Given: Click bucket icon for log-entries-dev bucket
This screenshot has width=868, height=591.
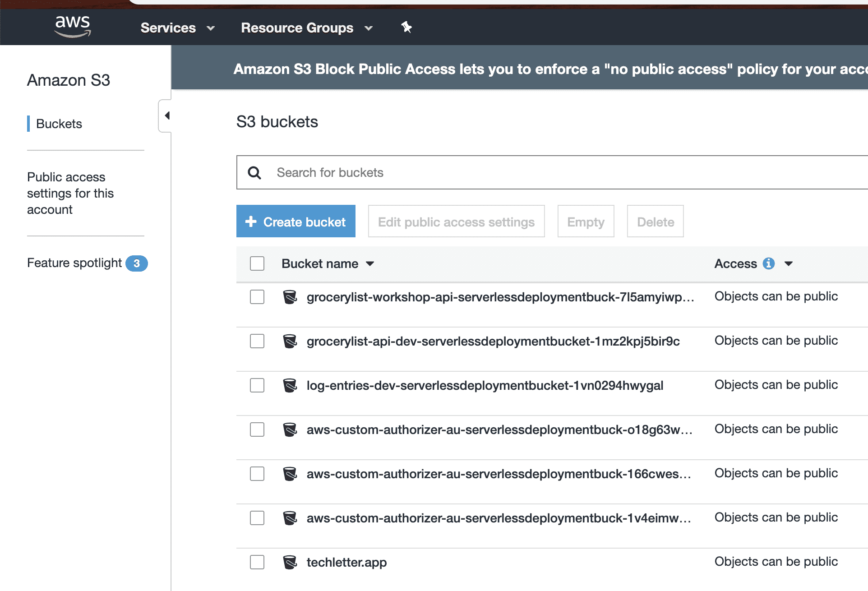Looking at the screenshot, I should pyautogui.click(x=290, y=385).
